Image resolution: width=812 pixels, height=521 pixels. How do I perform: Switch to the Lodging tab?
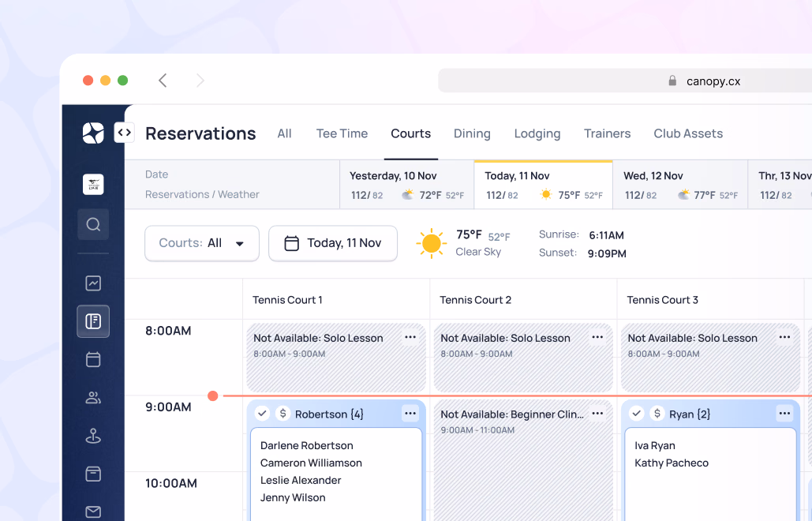(537, 133)
